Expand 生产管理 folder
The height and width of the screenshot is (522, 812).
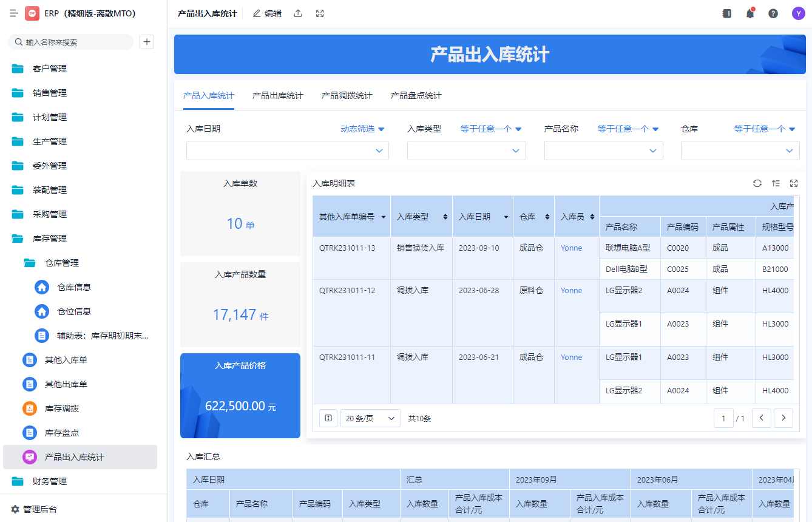click(80, 141)
